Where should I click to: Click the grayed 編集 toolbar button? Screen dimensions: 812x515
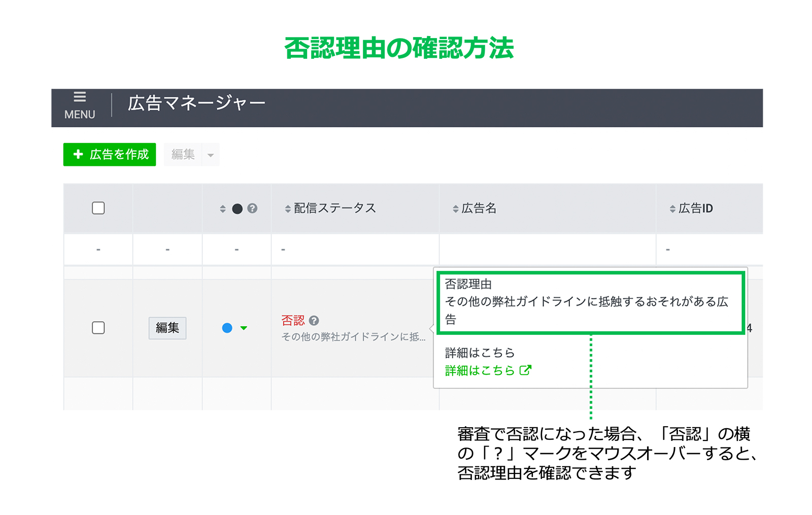[183, 155]
